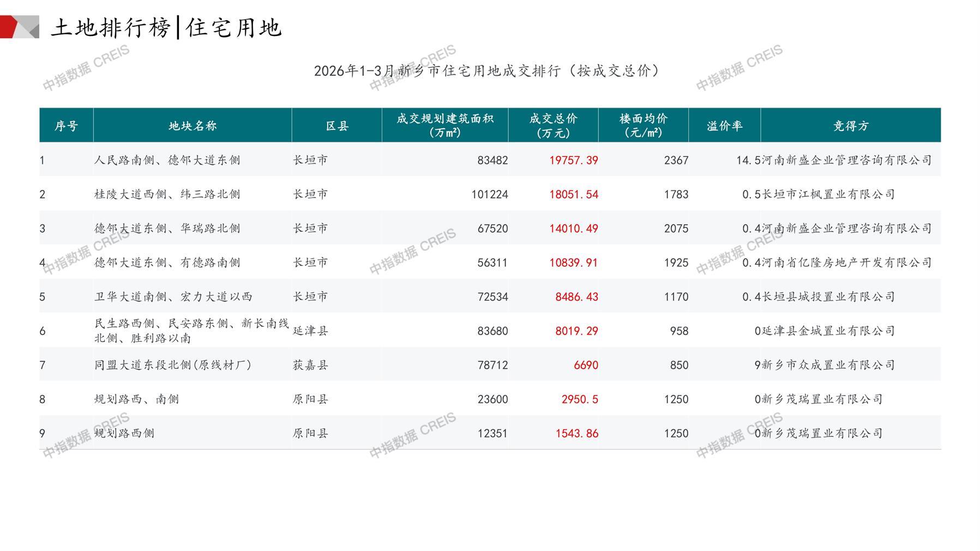Select the 获嘉县 district cell

click(x=310, y=365)
